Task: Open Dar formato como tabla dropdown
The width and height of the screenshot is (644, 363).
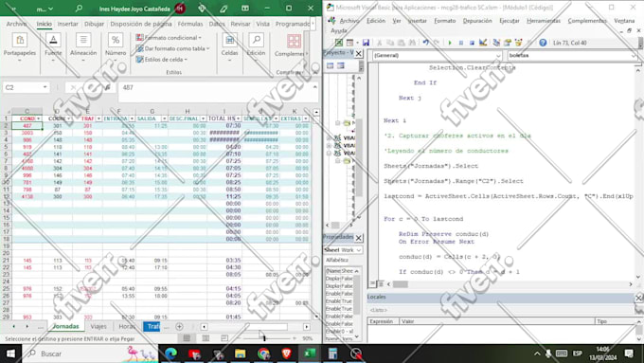Action: coord(172,48)
